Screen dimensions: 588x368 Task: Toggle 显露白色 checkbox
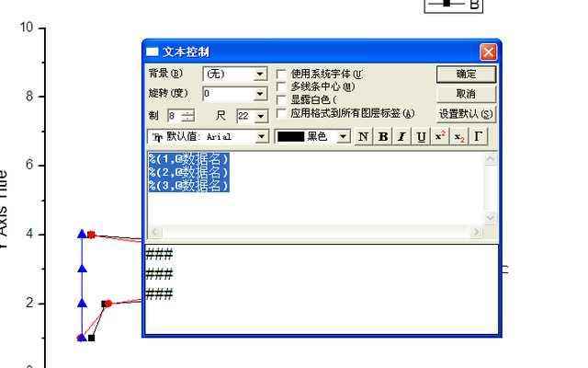click(281, 100)
